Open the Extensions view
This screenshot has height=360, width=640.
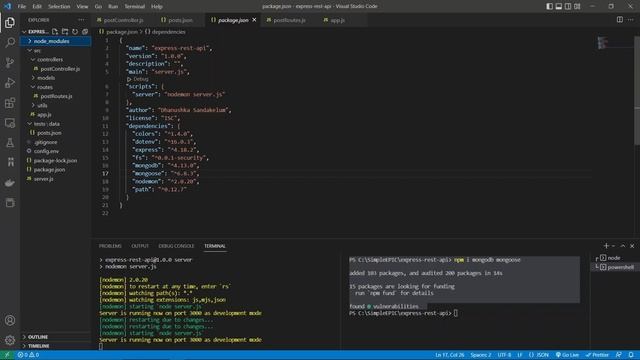click(x=10, y=102)
